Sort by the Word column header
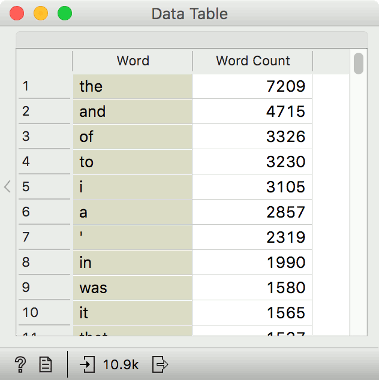Viewport: 379px width, 380px height. coord(133,61)
